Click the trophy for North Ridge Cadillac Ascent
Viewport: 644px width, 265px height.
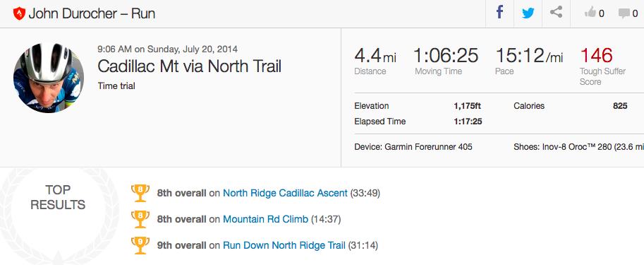pos(140,193)
